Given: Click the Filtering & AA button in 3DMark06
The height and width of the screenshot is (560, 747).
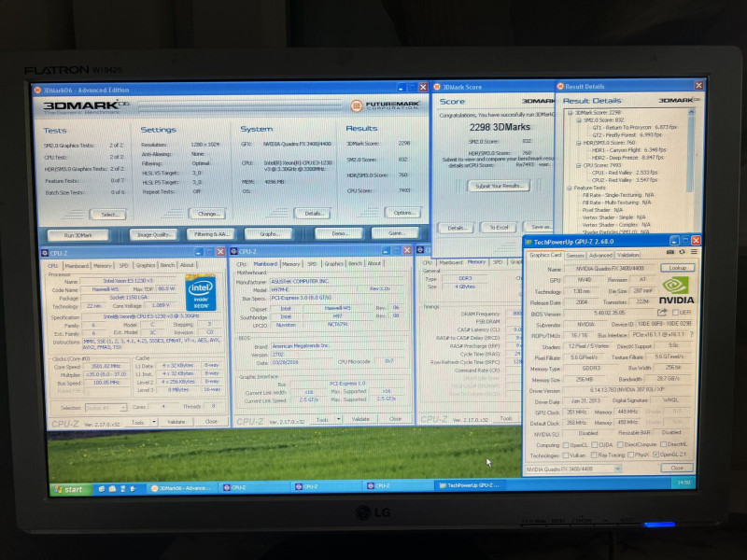Looking at the screenshot, I should coord(211,234).
